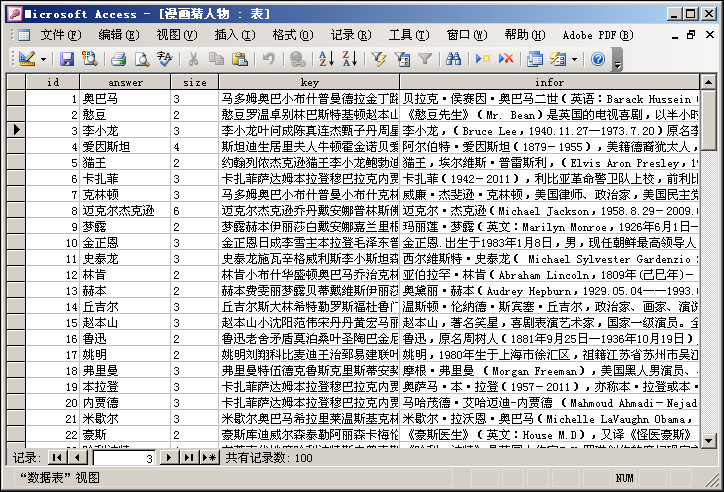
Task: Click the select-all box left of id header
Action: [x=16, y=82]
